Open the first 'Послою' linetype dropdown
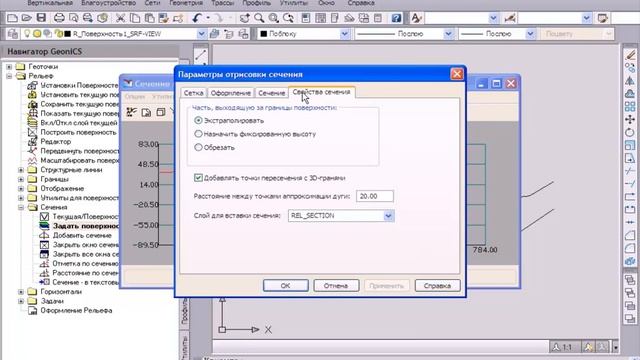 click(448, 34)
